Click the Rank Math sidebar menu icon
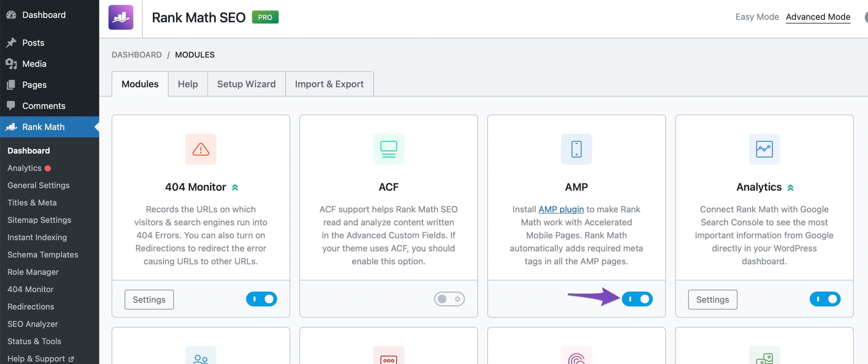Screen dimensions: 868x364 click(x=11, y=127)
